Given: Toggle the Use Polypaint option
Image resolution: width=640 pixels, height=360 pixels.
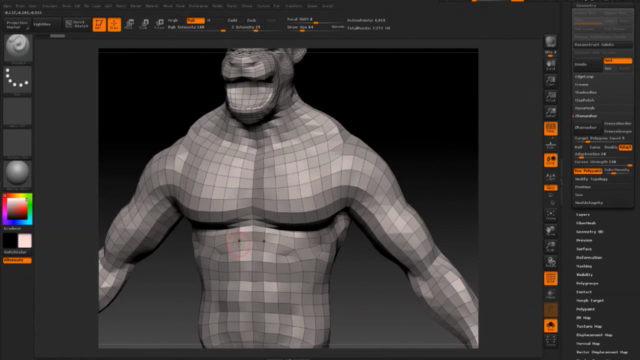Looking at the screenshot, I should point(588,171).
